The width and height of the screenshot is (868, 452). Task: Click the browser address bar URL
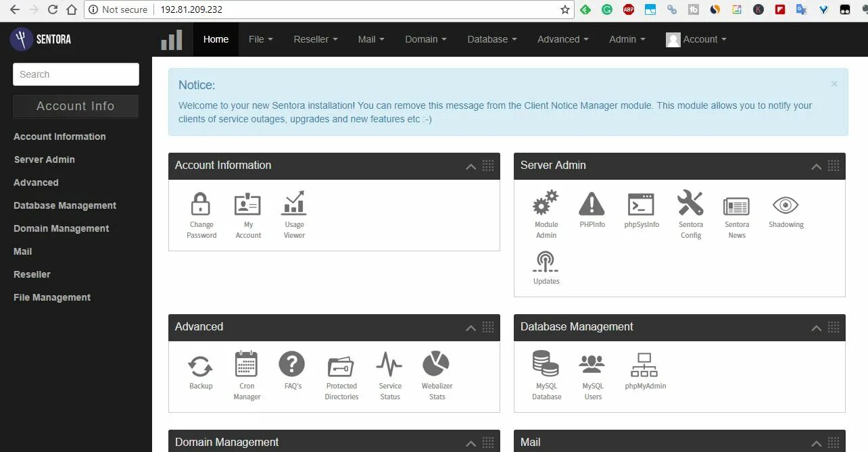[191, 9]
